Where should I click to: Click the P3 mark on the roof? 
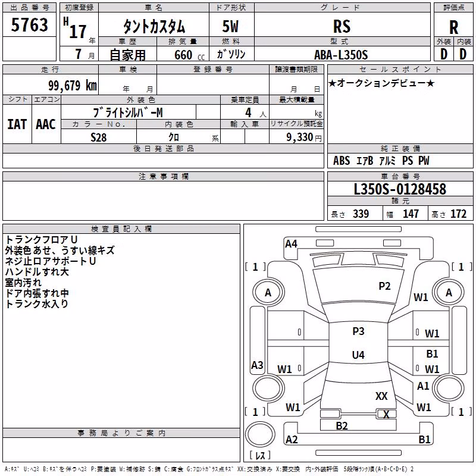click(x=358, y=331)
